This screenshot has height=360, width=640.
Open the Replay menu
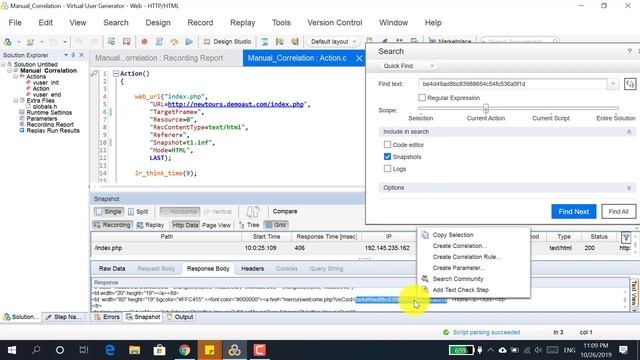point(242,23)
